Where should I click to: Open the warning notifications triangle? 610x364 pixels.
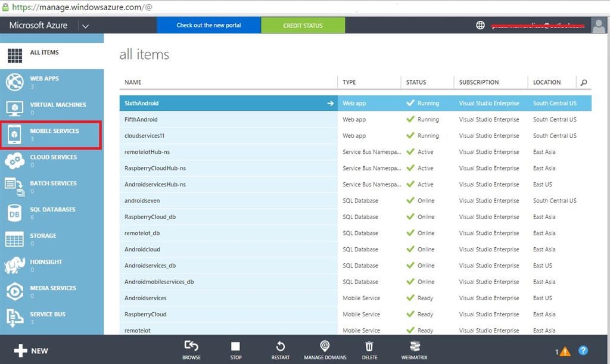click(565, 351)
